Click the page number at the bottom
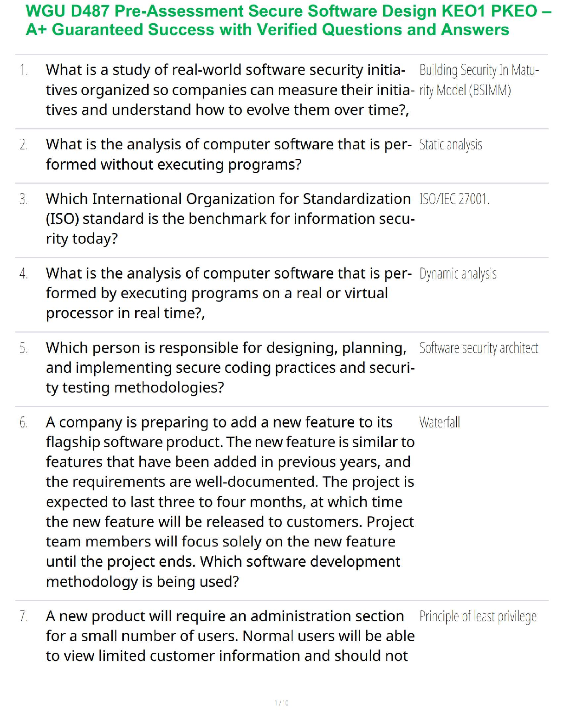 (x=281, y=703)
